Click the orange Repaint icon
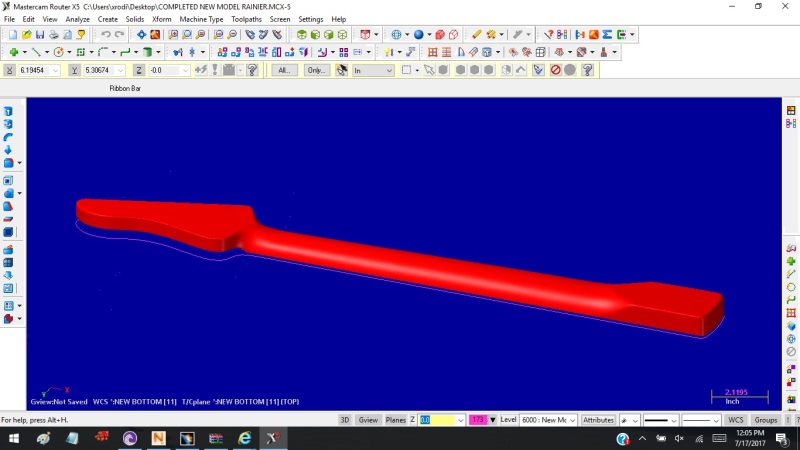This screenshot has height=450, width=800. [155, 35]
